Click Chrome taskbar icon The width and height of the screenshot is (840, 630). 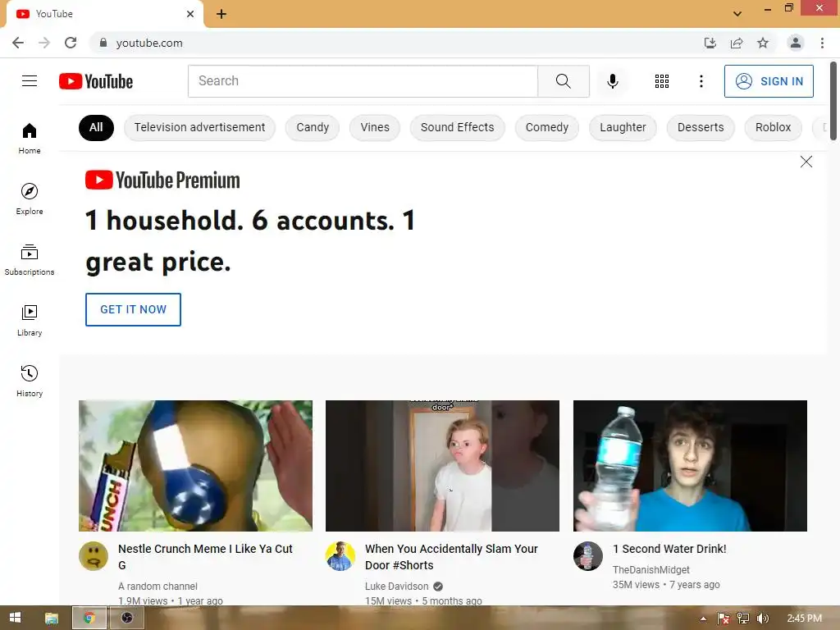coord(89,618)
